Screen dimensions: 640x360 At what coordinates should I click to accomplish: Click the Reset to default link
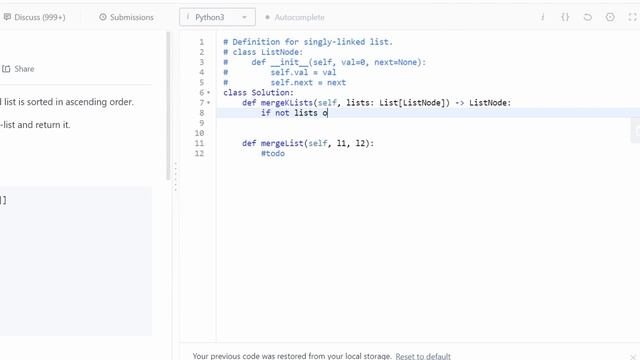click(423, 356)
